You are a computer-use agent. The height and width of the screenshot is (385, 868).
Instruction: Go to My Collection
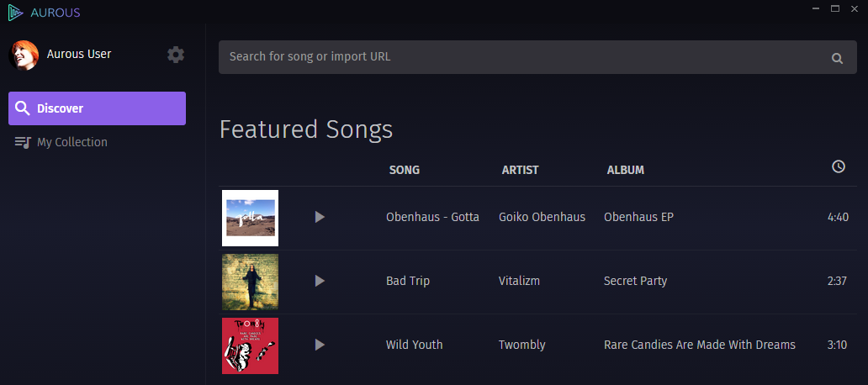pos(71,142)
